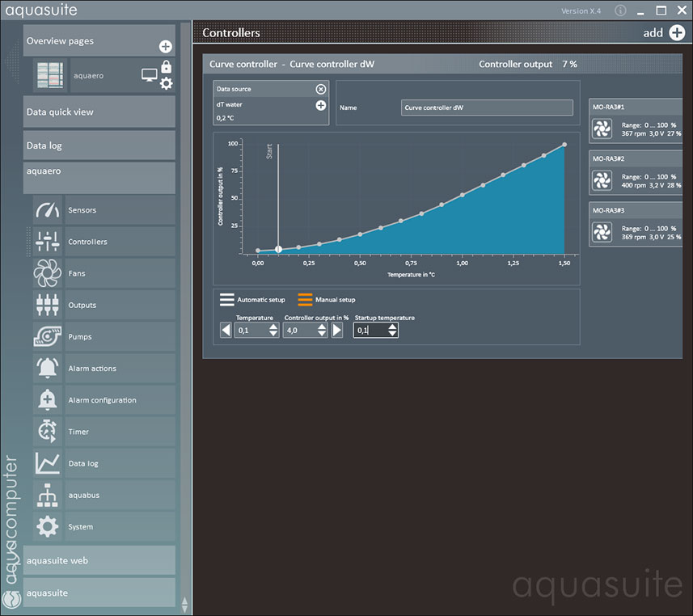Click the controller Name input field
This screenshot has height=616, width=693.
click(487, 108)
